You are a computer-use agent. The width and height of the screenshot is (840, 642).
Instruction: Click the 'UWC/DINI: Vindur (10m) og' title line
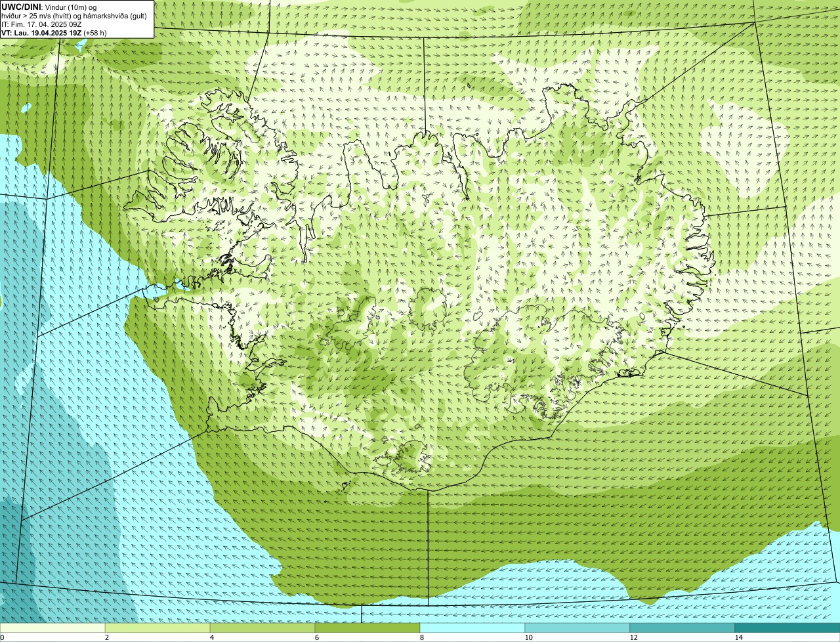click(x=49, y=7)
